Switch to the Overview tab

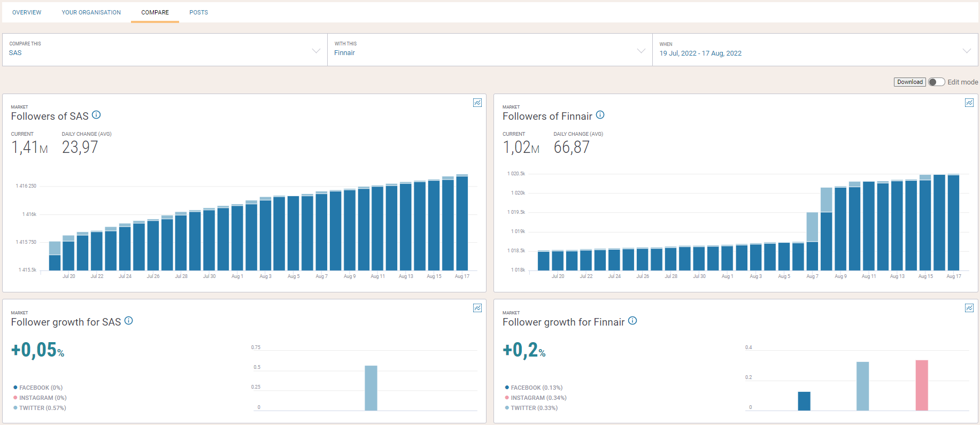27,12
